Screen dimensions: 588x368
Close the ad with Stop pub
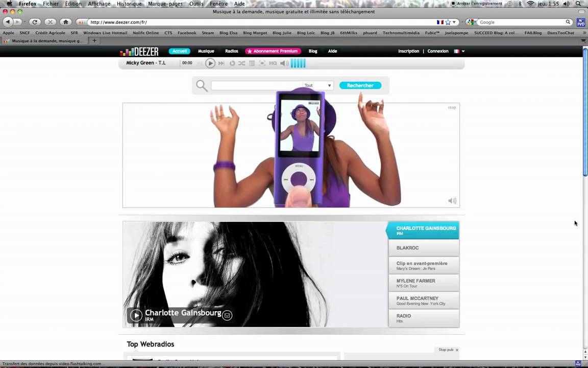449,350
